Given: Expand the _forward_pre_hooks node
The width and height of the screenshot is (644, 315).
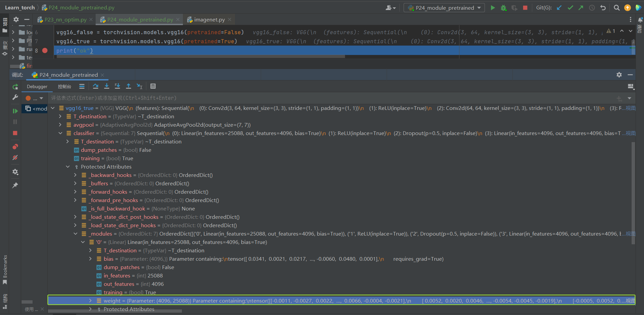Looking at the screenshot, I should point(75,200).
